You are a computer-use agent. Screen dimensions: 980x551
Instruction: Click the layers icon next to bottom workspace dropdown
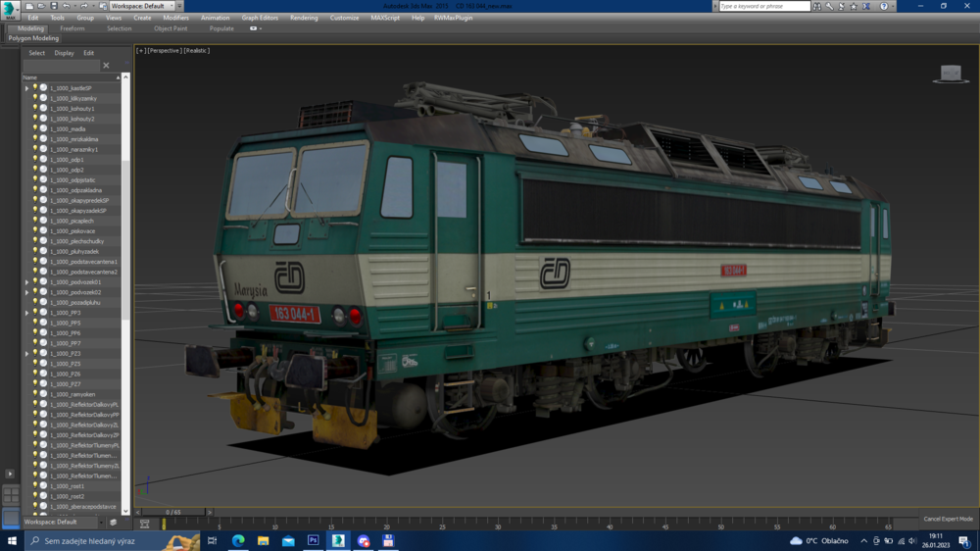tap(114, 523)
